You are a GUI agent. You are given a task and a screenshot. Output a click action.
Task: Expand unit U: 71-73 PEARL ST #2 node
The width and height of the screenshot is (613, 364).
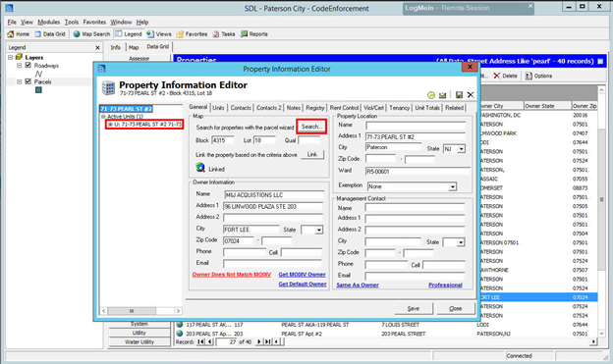(110, 125)
